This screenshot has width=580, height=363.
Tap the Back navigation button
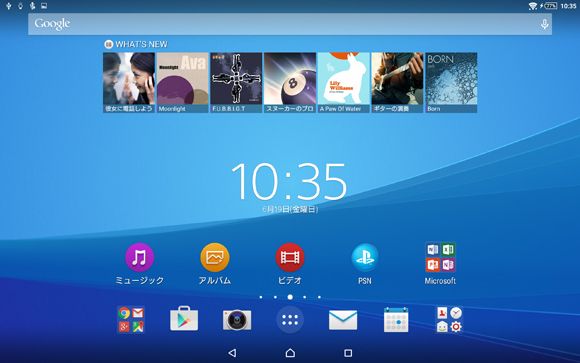coord(232,353)
